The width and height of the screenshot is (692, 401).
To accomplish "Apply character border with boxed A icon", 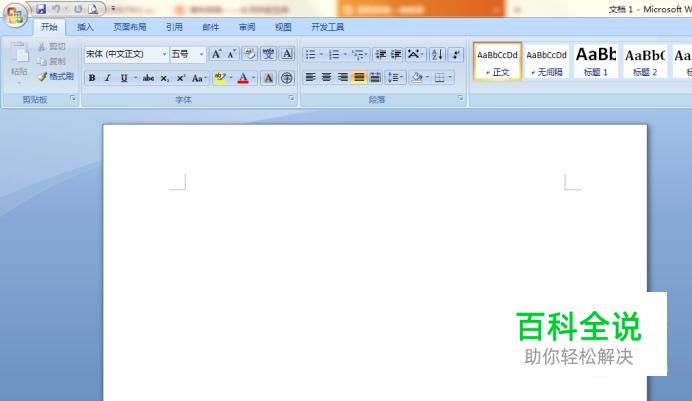I will pyautogui.click(x=287, y=54).
